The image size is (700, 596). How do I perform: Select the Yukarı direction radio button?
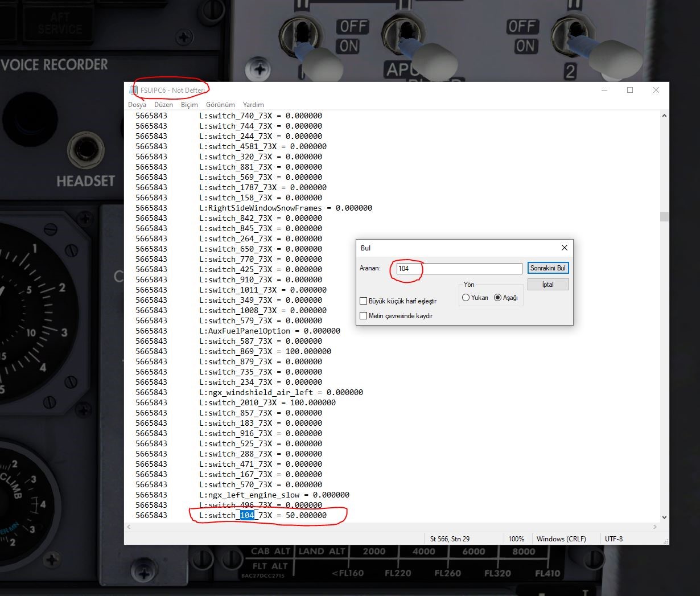475,298
